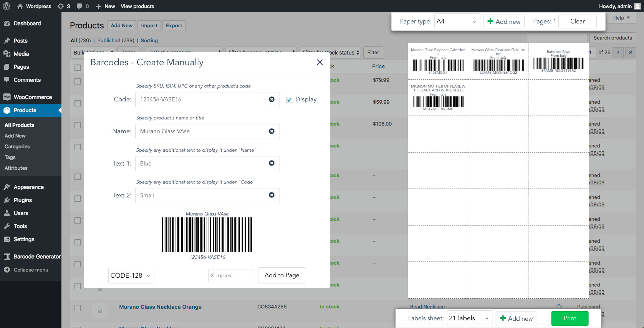Open Categories submenu item
The width and height of the screenshot is (644, 328).
coord(17,146)
